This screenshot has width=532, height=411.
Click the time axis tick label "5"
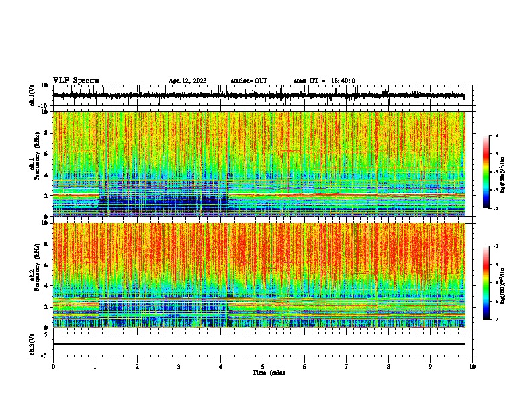click(263, 367)
